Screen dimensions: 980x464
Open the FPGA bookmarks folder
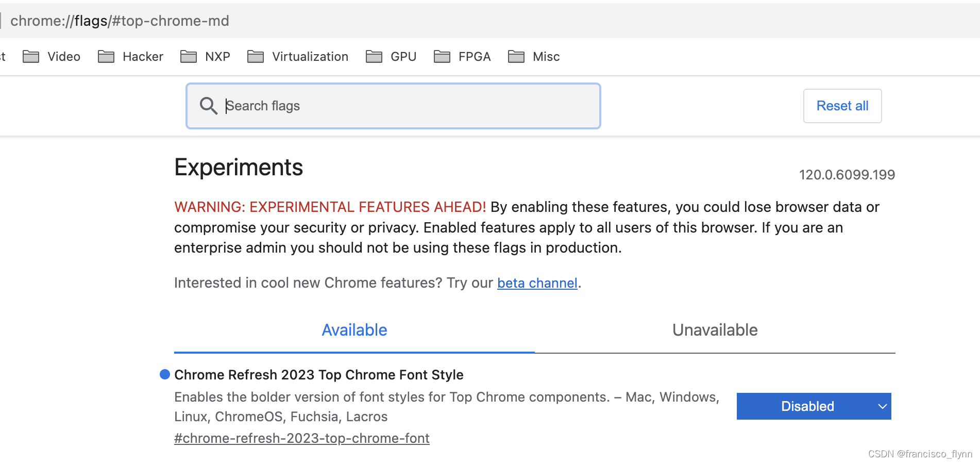click(x=463, y=57)
